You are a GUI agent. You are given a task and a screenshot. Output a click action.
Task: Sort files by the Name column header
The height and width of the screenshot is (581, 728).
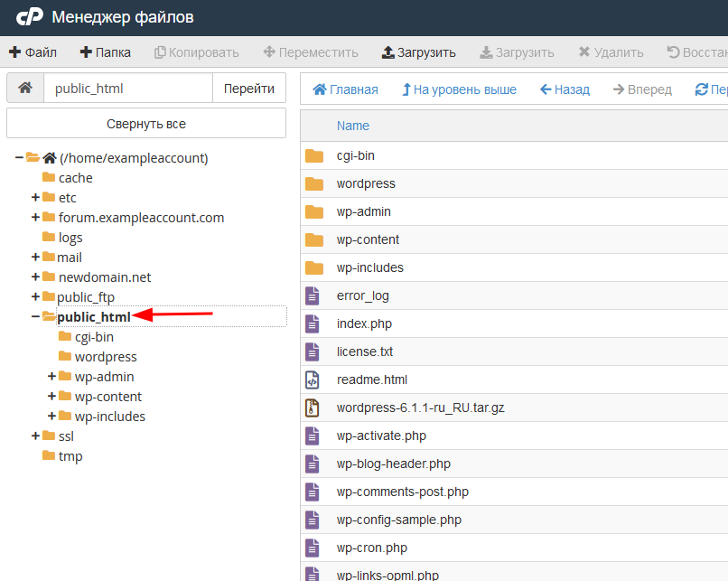click(x=352, y=126)
